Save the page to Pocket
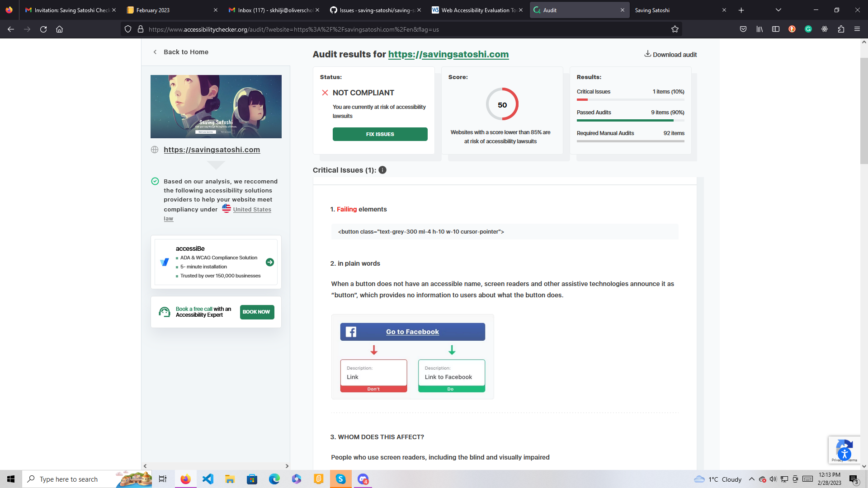The height and width of the screenshot is (488, 868). coord(743,29)
